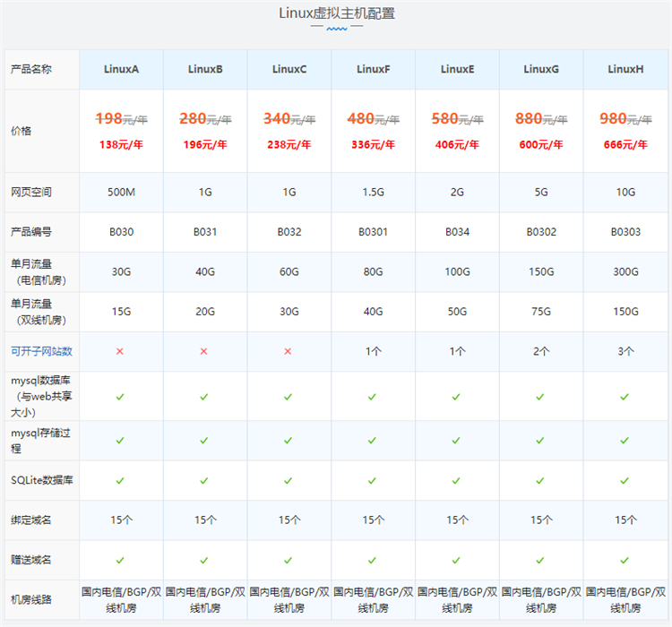The width and height of the screenshot is (672, 627).
Task: Select the LinuxH column header
Action: (625, 69)
